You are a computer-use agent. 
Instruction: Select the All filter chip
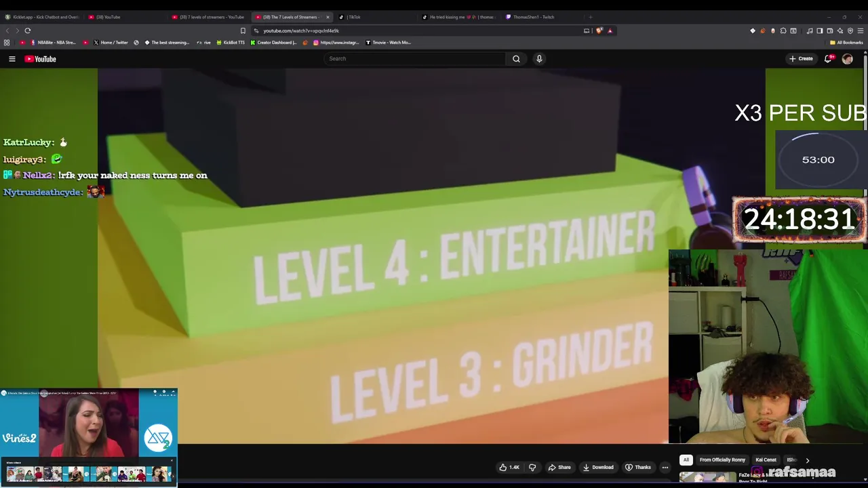[686, 460]
